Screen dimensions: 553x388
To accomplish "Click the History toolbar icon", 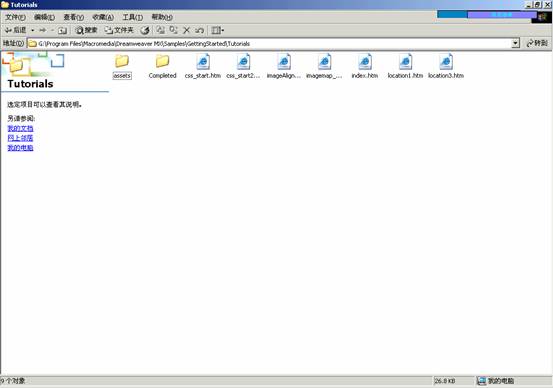I will pyautogui.click(x=145, y=30).
